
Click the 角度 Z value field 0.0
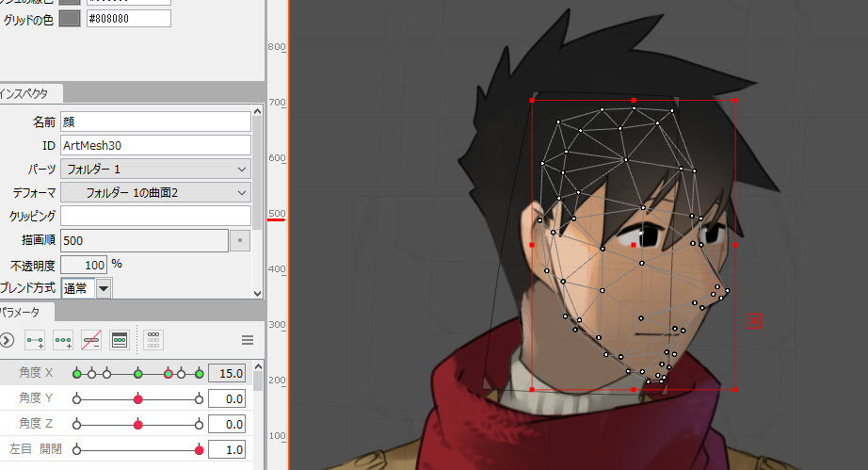[x=227, y=425]
